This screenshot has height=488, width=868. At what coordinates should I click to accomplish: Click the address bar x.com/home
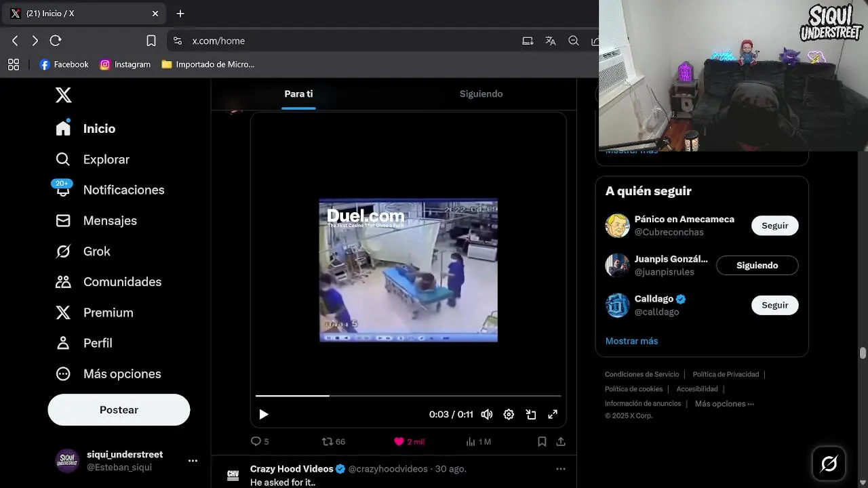coord(218,41)
